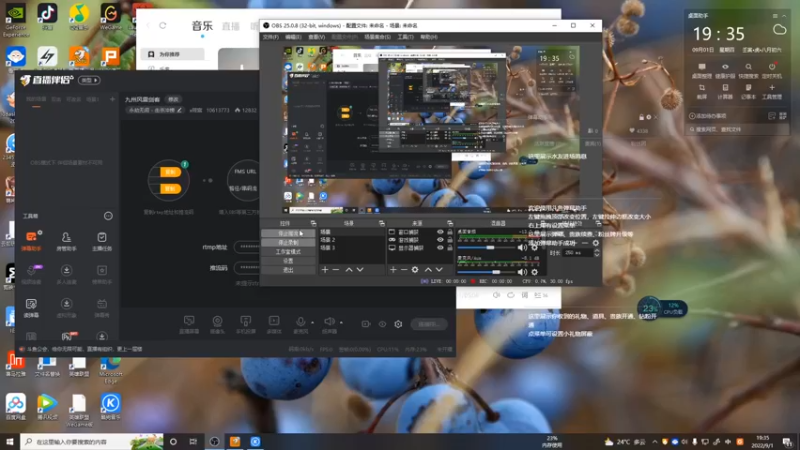Add a new scene in OBS Scenes panel
The height and width of the screenshot is (450, 800).
325,269
